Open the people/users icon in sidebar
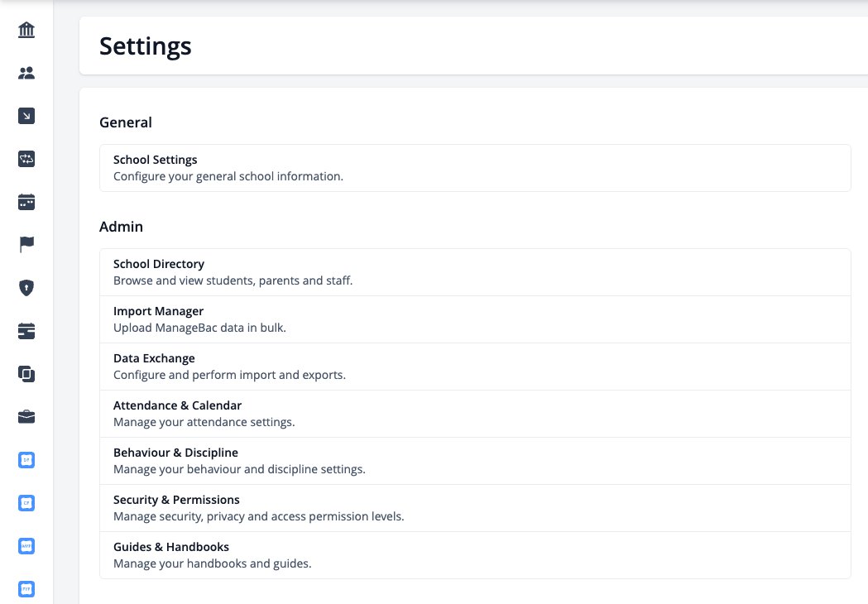868x604 pixels. click(x=26, y=73)
